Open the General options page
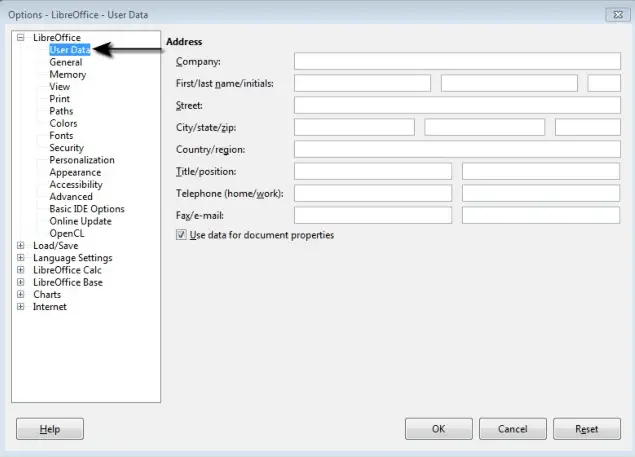The width and height of the screenshot is (635, 457). 66,62
